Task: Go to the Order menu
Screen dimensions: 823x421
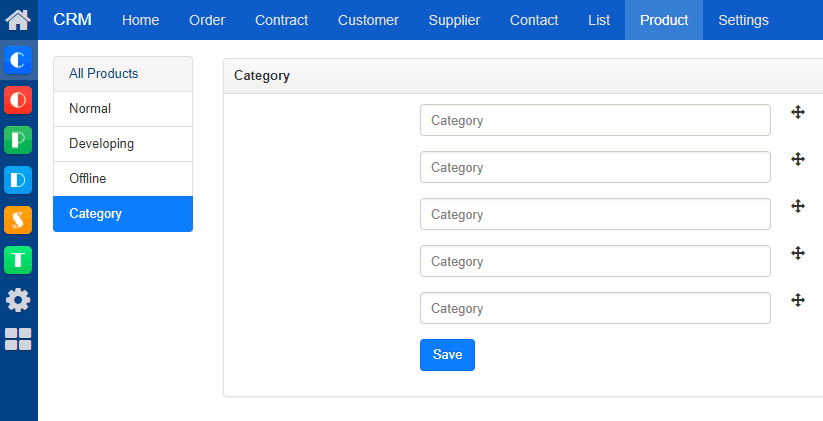Action: [x=207, y=20]
